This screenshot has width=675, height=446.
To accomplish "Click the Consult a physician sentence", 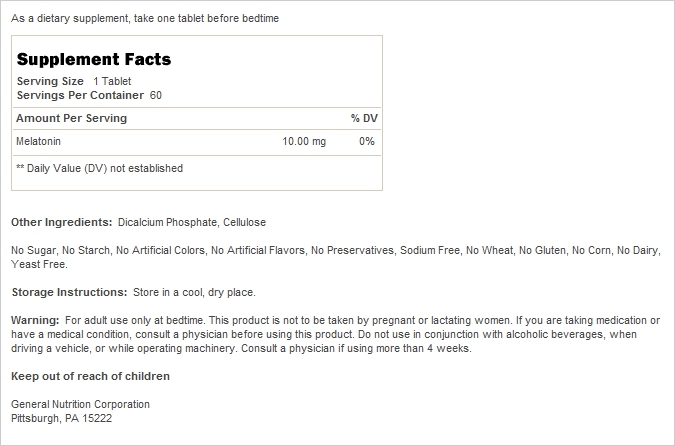I will 356,348.
